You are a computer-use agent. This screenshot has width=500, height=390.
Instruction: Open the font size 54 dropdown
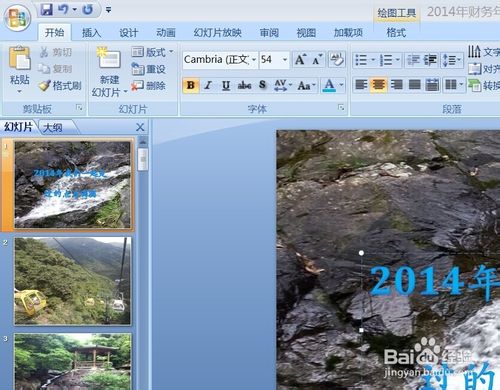pos(285,60)
